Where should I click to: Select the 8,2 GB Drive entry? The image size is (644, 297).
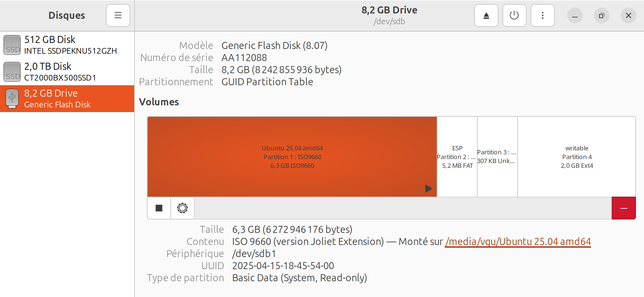coord(67,99)
